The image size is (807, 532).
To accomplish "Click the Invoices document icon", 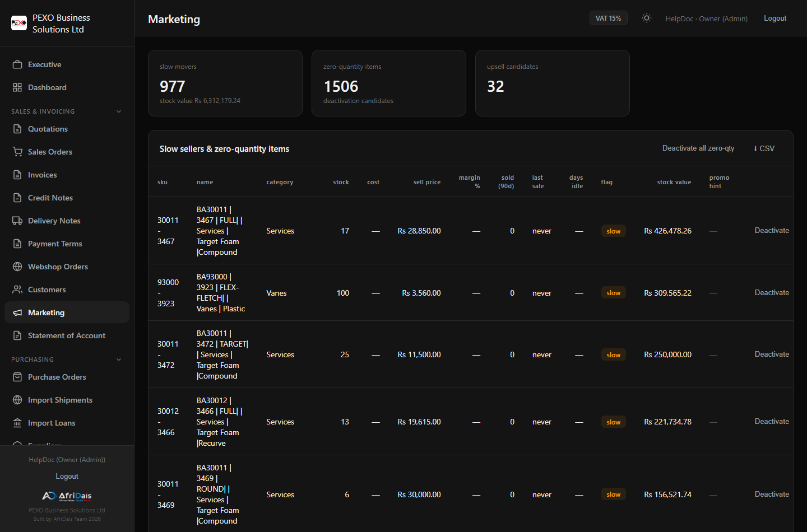I will point(17,175).
